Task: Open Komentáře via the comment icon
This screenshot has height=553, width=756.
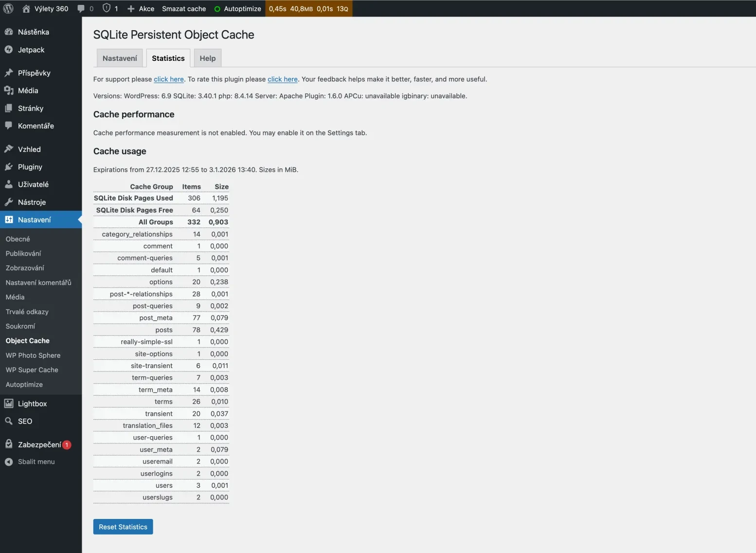Action: coord(10,126)
